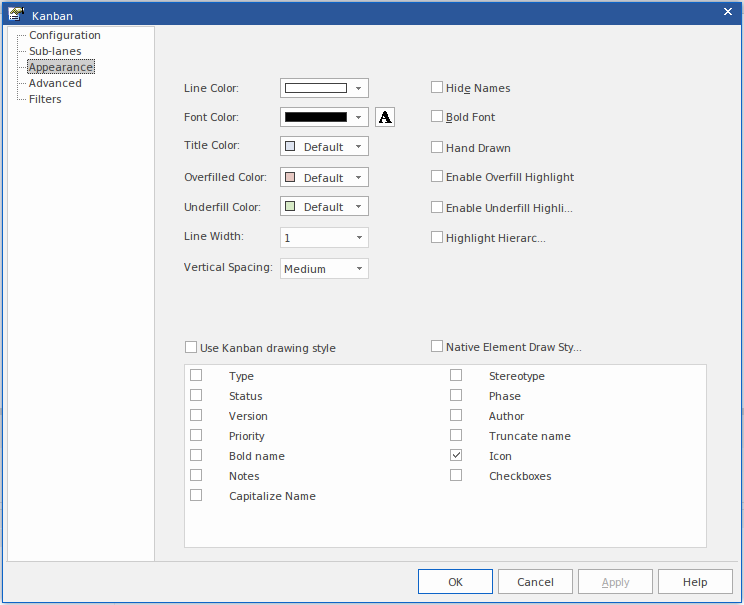Screen dimensions: 744x605
Task: Go to the Filters page
Action: [45, 99]
